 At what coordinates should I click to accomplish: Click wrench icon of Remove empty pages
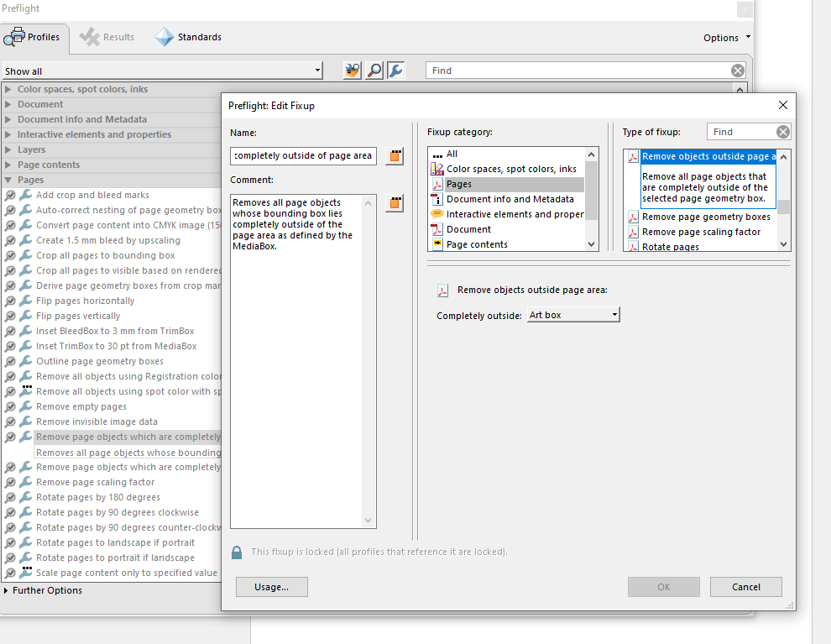tap(25, 406)
